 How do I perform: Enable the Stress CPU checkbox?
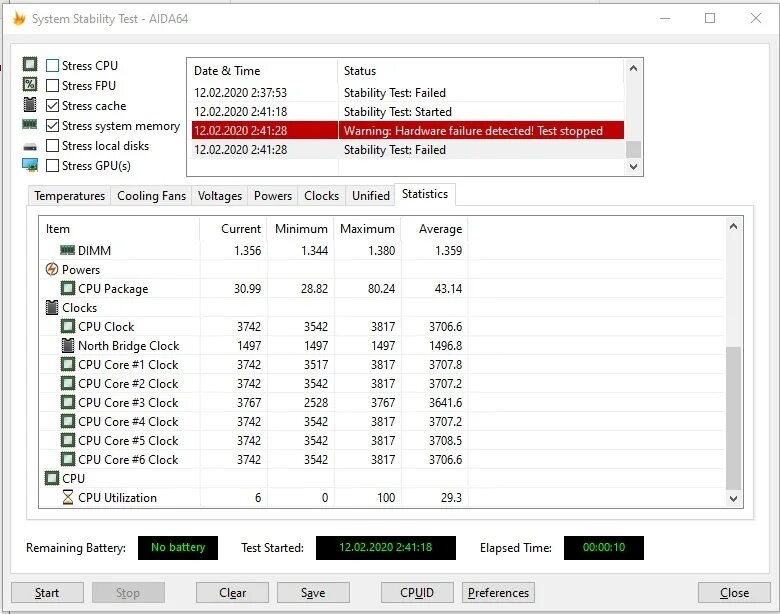coord(52,66)
